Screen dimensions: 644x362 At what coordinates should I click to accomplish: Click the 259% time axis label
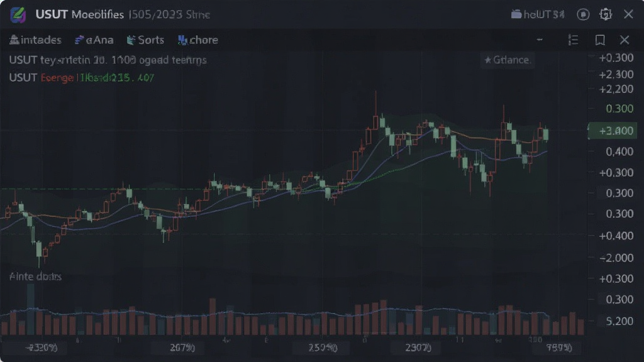(323, 348)
